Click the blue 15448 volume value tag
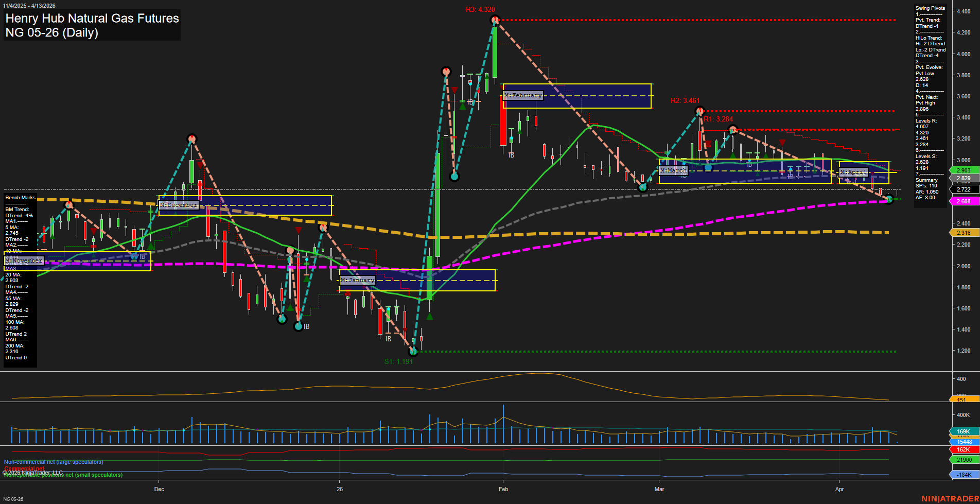980x504 pixels. click(x=962, y=442)
